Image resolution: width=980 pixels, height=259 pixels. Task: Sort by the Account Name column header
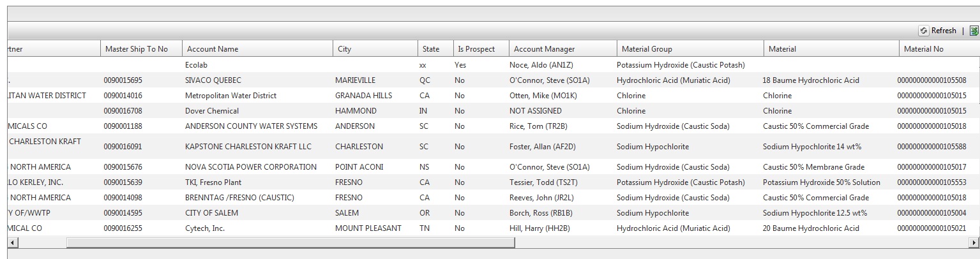tap(212, 49)
